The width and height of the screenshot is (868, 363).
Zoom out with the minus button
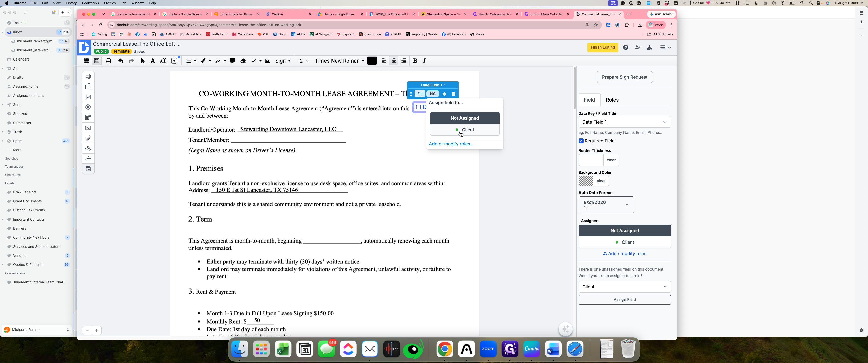pos(87,331)
